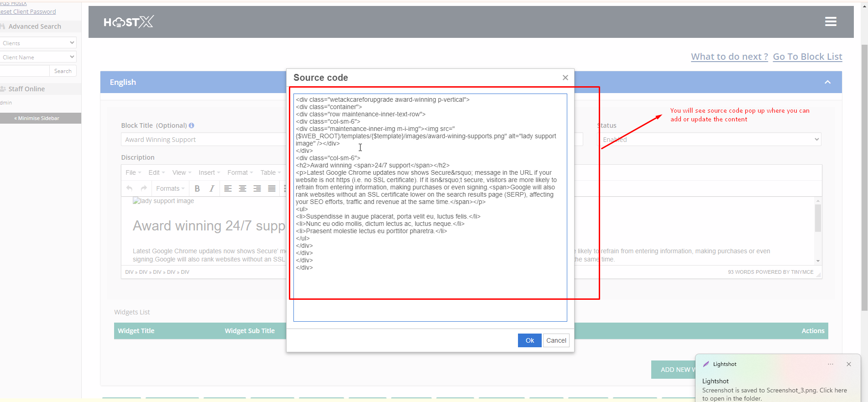Justify text in editor toolbar
Viewport: 868px width, 402px height.
[x=272, y=188]
